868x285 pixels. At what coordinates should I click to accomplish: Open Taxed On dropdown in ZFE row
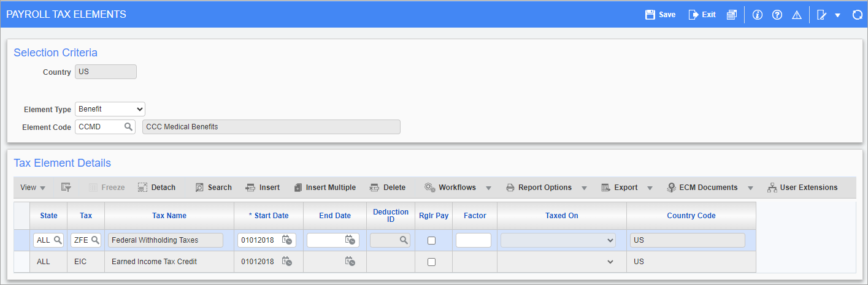(558, 240)
